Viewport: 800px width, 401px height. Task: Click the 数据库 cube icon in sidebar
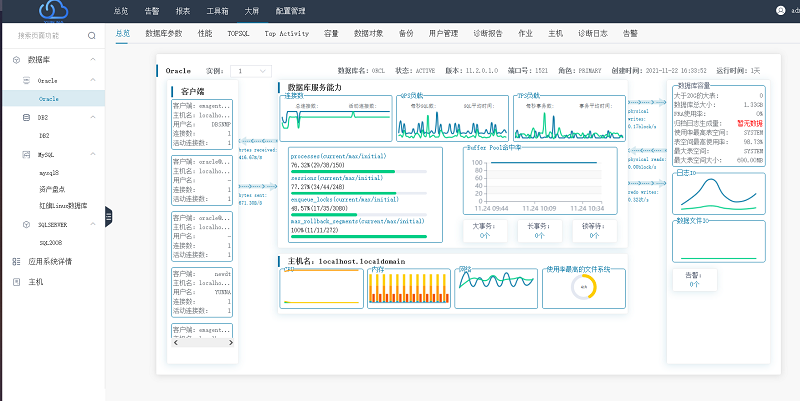(17, 60)
